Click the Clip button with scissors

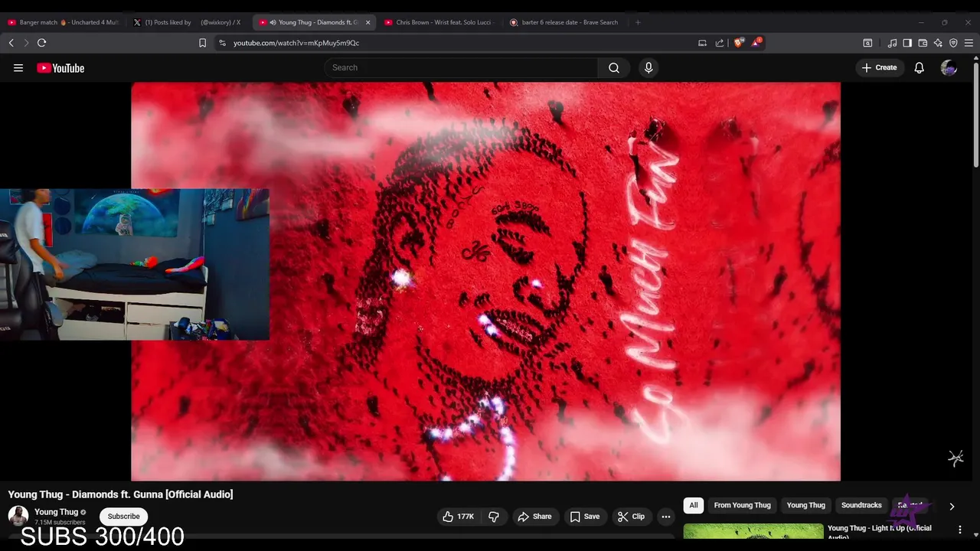click(x=632, y=517)
